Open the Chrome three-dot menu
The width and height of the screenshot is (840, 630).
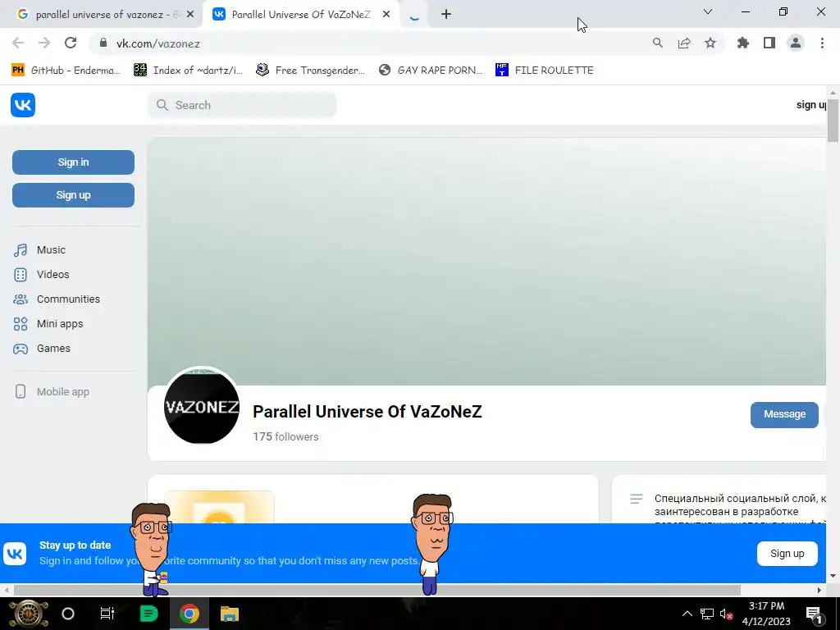click(x=822, y=43)
